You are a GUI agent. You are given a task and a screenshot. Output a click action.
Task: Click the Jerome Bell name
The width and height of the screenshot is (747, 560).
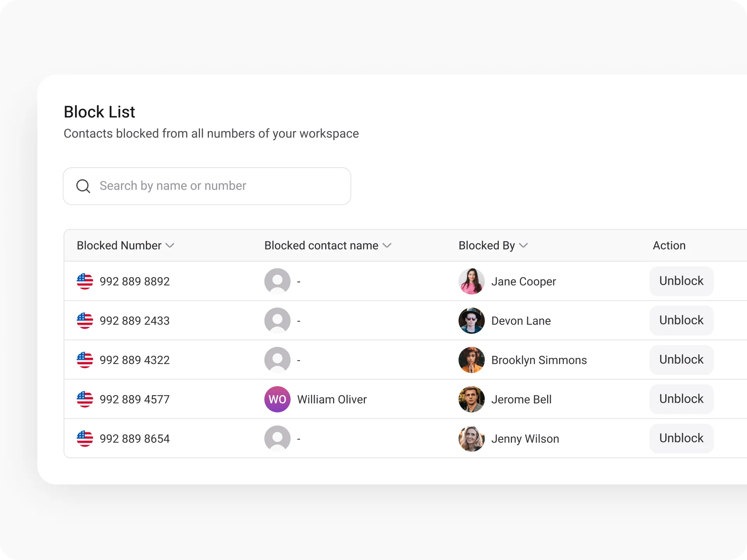coord(521,399)
